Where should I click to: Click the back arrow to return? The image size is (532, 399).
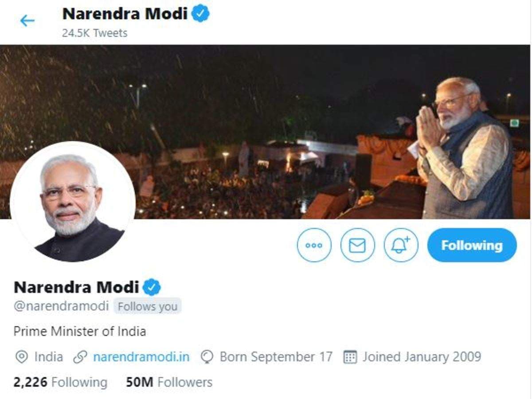(28, 19)
